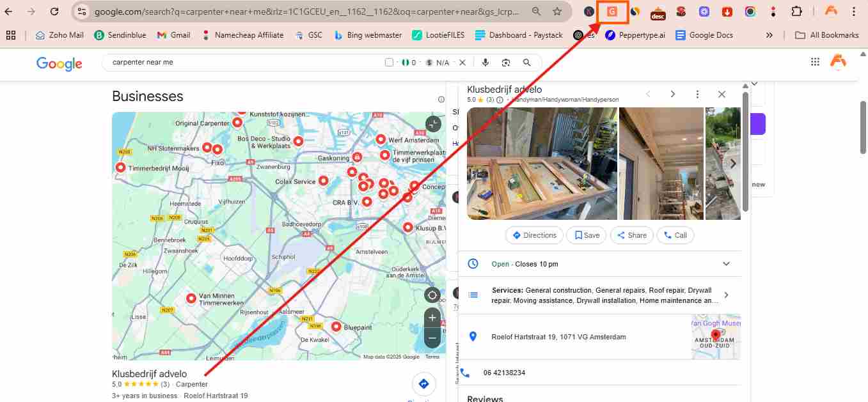Submit search with the magnifier icon
Screen dimensions: 868x402
pos(526,63)
